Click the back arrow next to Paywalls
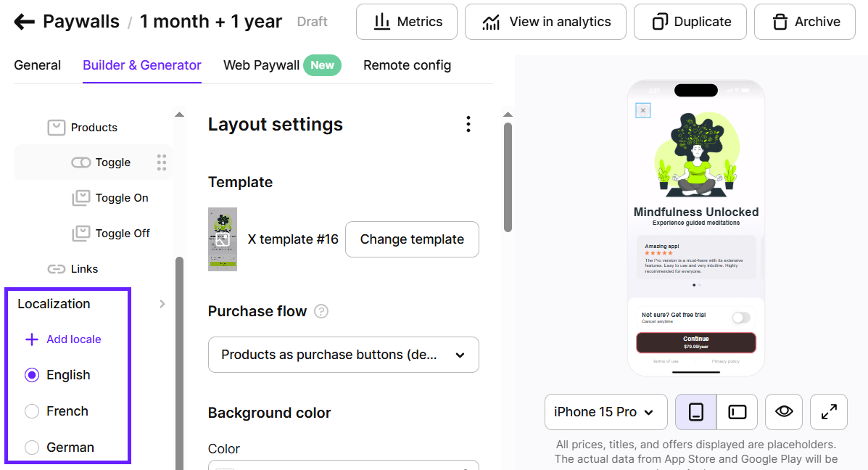 click(24, 22)
